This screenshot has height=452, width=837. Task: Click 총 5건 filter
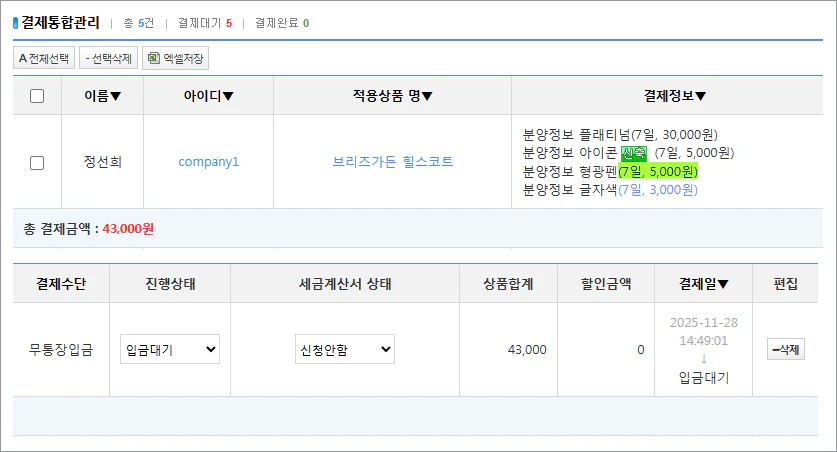(x=139, y=23)
